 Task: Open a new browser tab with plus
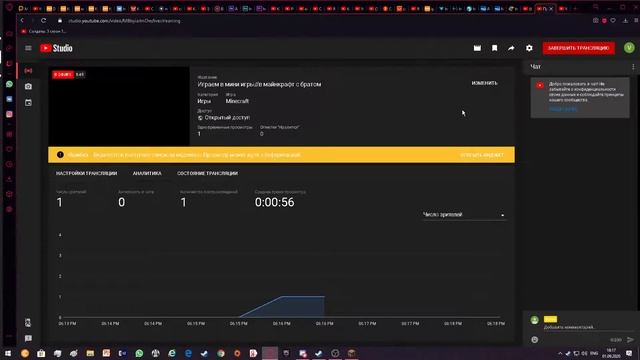point(575,8)
